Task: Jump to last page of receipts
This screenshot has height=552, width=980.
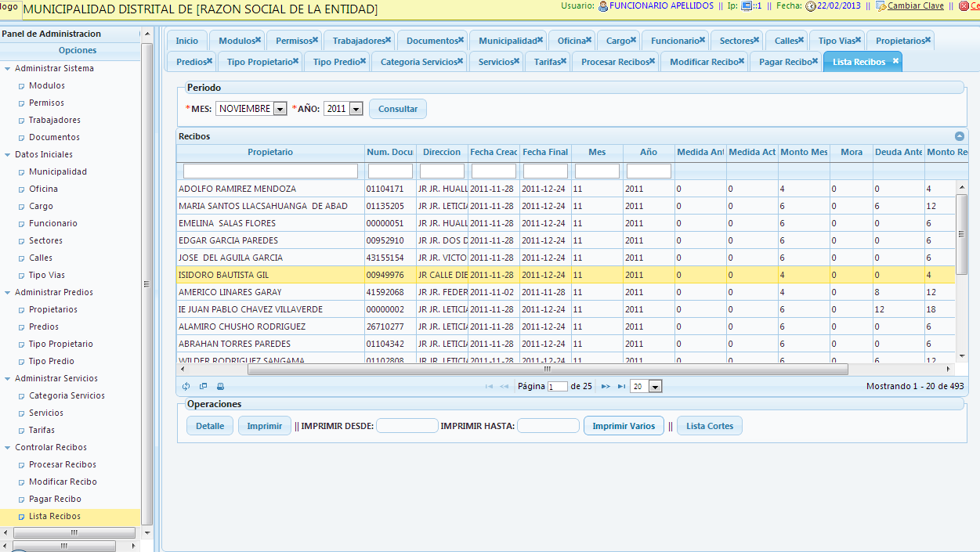Action: pyautogui.click(x=621, y=386)
